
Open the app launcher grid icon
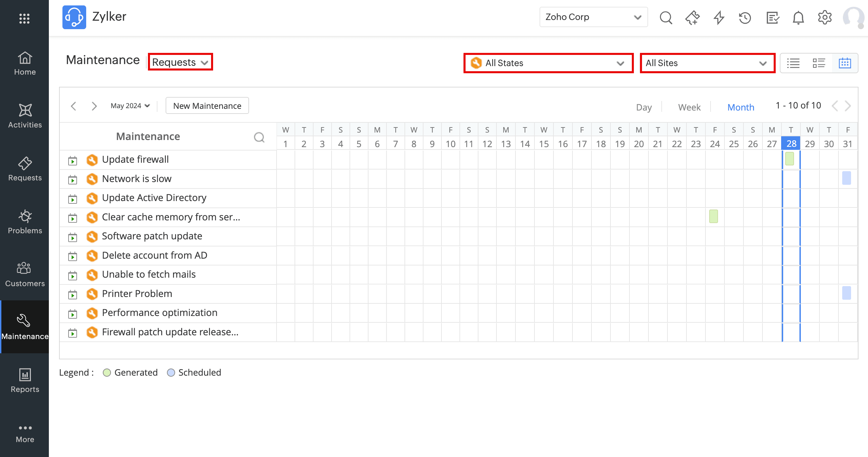(24, 18)
